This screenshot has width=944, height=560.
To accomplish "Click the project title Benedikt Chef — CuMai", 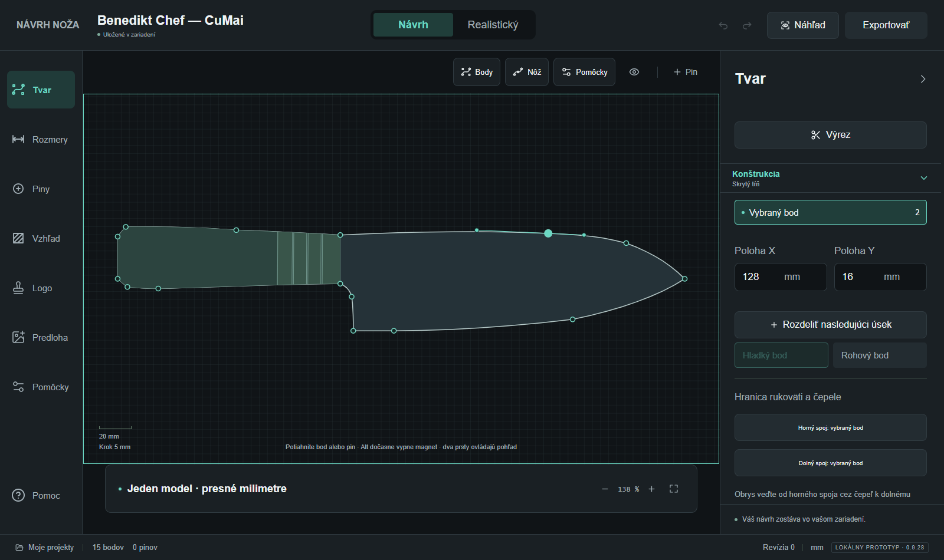I will 171,20.
